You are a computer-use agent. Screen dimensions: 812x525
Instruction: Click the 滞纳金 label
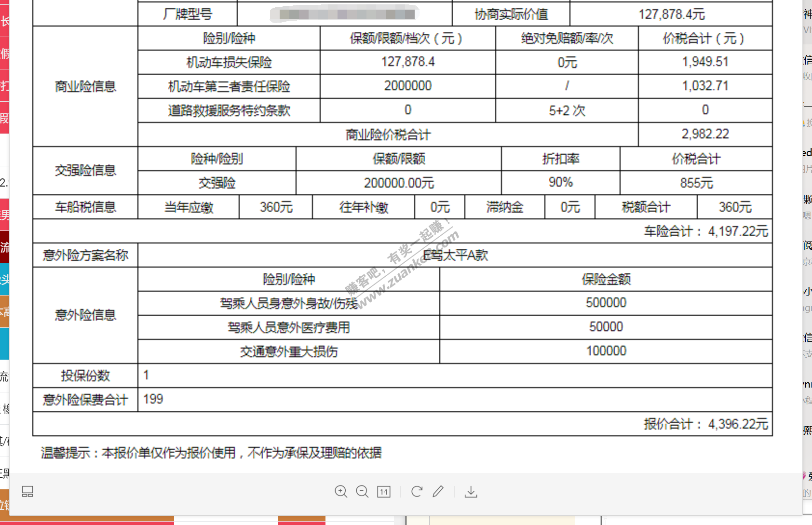[x=505, y=207]
